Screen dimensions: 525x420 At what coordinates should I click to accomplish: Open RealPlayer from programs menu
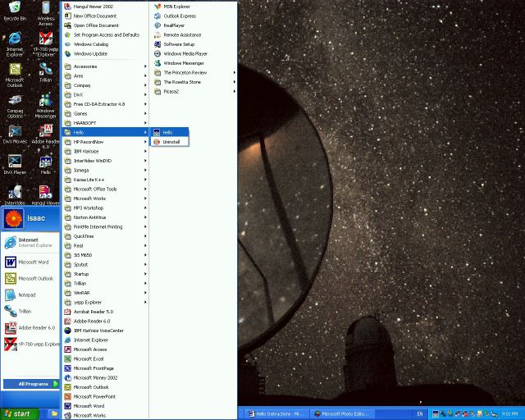194,25
